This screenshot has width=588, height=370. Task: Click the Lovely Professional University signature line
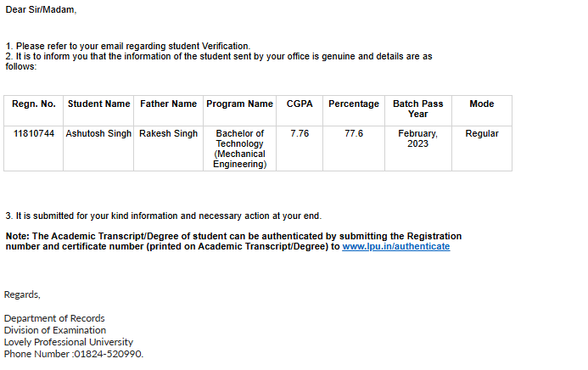[x=69, y=342]
